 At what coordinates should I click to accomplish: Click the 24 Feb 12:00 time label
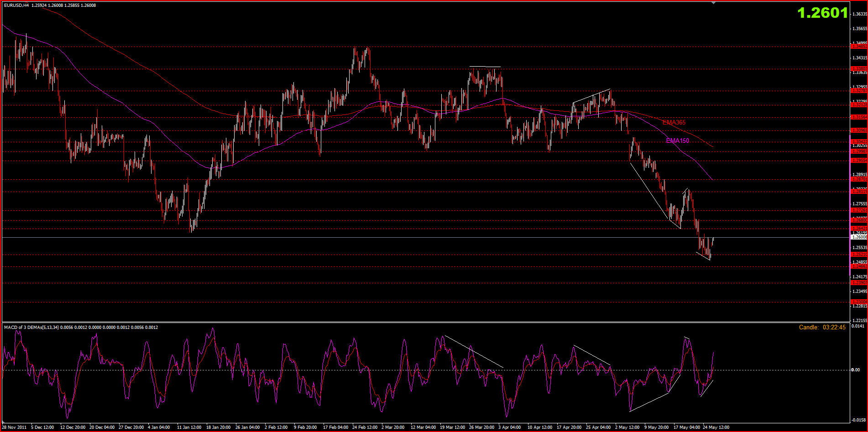pyautogui.click(x=365, y=427)
